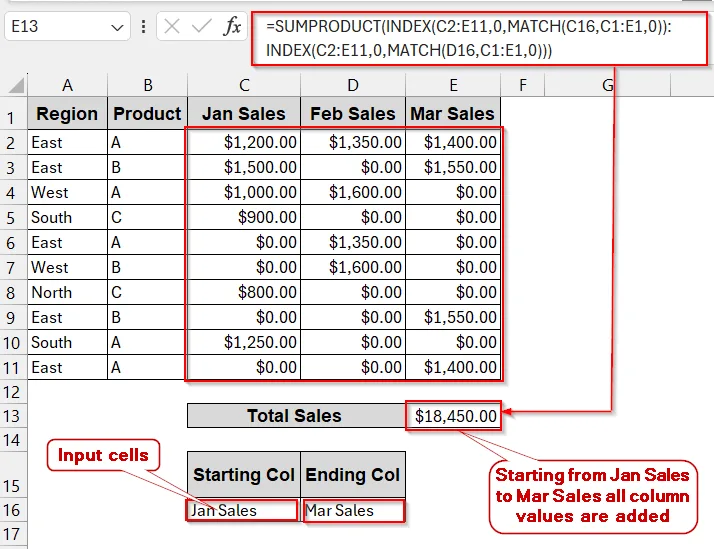
Task: Select cell E2 with $1,400.00
Action: click(x=453, y=142)
